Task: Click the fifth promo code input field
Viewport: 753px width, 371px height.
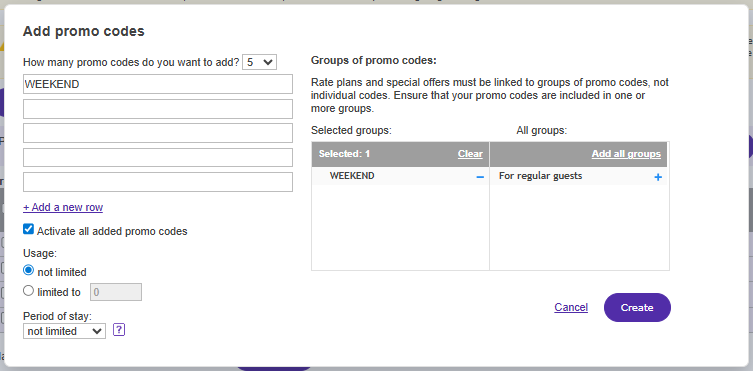Action: click(x=158, y=182)
